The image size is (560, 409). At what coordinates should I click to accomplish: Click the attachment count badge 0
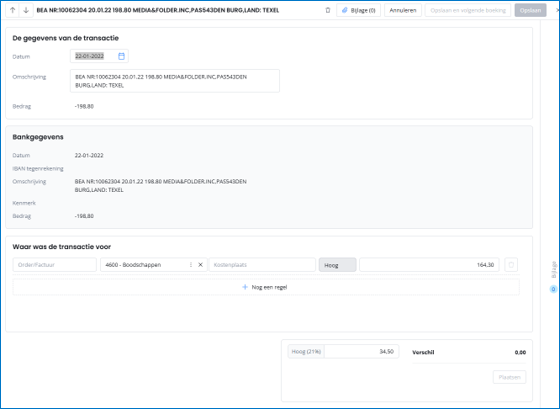click(x=554, y=289)
